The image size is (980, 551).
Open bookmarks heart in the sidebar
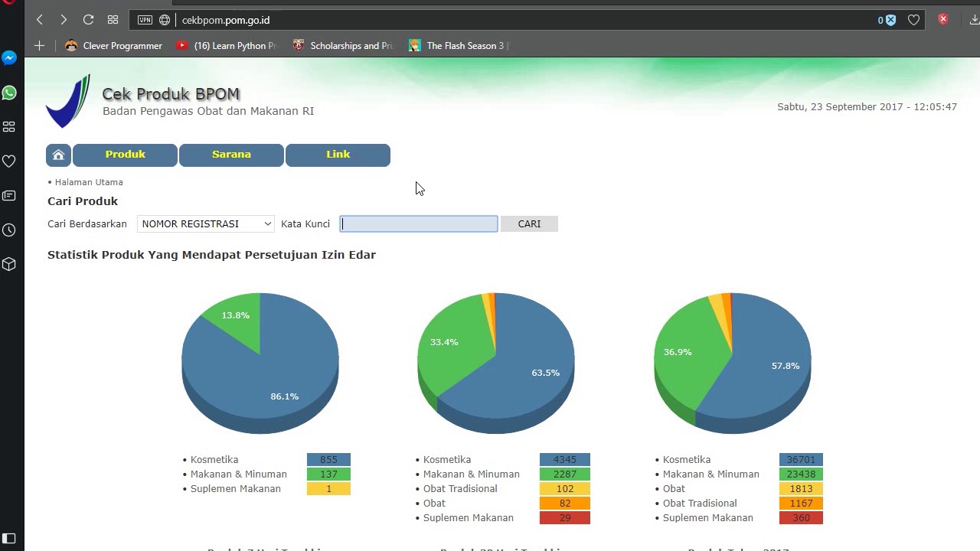point(9,161)
